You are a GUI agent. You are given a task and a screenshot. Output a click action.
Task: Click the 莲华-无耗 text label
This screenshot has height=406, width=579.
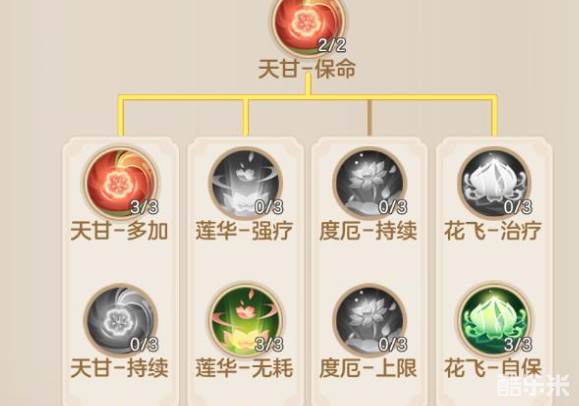tap(244, 368)
